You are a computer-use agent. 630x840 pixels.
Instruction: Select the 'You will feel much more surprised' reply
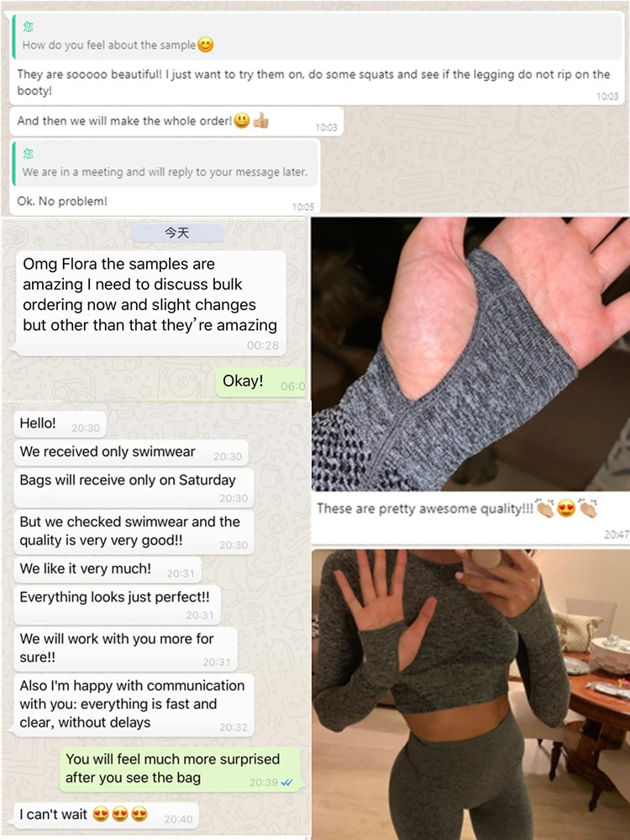click(x=180, y=769)
